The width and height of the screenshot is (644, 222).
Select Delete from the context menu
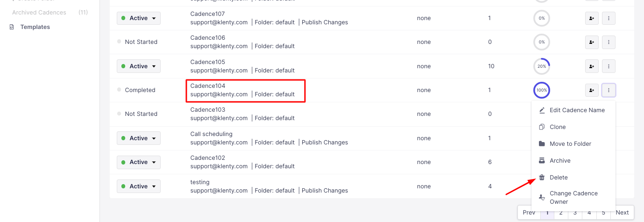(x=559, y=178)
